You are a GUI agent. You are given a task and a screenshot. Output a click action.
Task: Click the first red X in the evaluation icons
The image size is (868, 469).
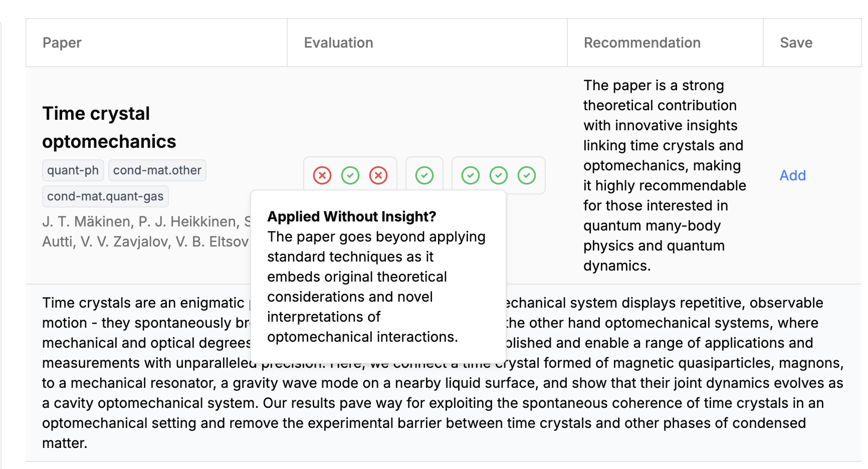click(x=322, y=175)
